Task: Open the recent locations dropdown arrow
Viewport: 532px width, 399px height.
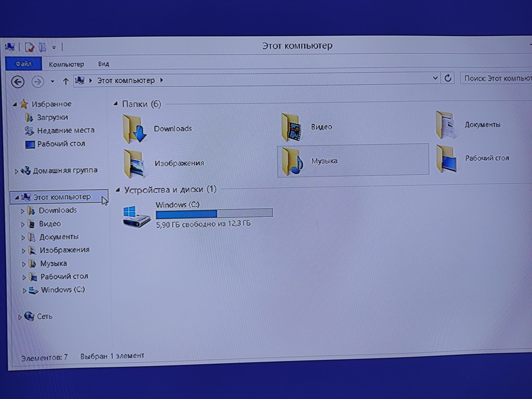Action: 52,81
